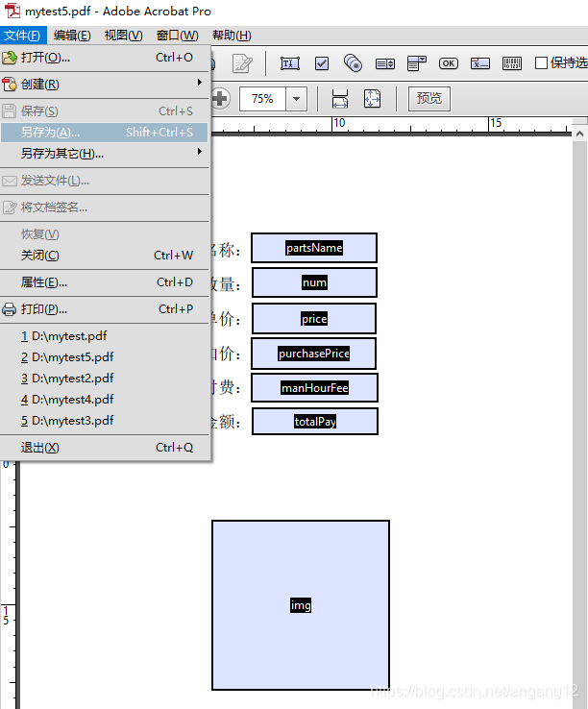This screenshot has width=588, height=709.
Task: Click the printer icon in File menu
Action: click(x=9, y=309)
